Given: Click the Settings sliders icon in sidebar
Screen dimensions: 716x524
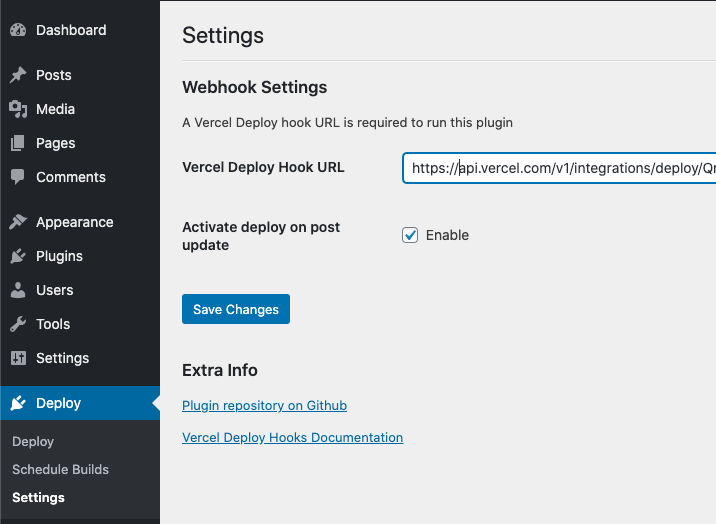Looking at the screenshot, I should pos(18,358).
